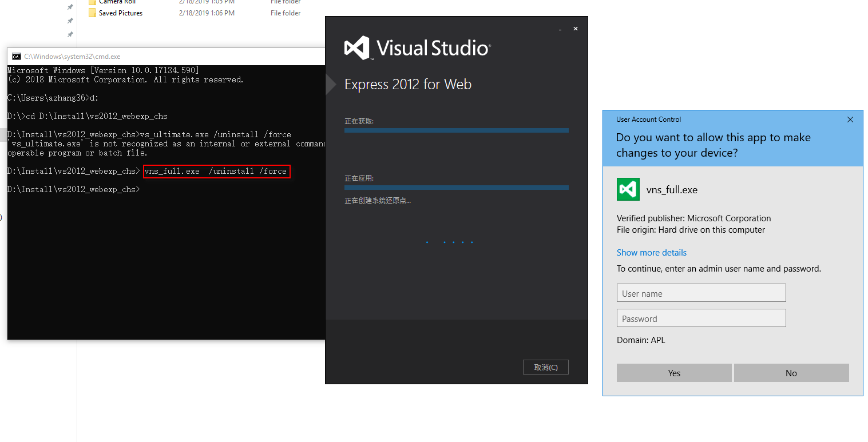The width and height of the screenshot is (868, 442).
Task: Select the Password input field
Action: point(701,318)
